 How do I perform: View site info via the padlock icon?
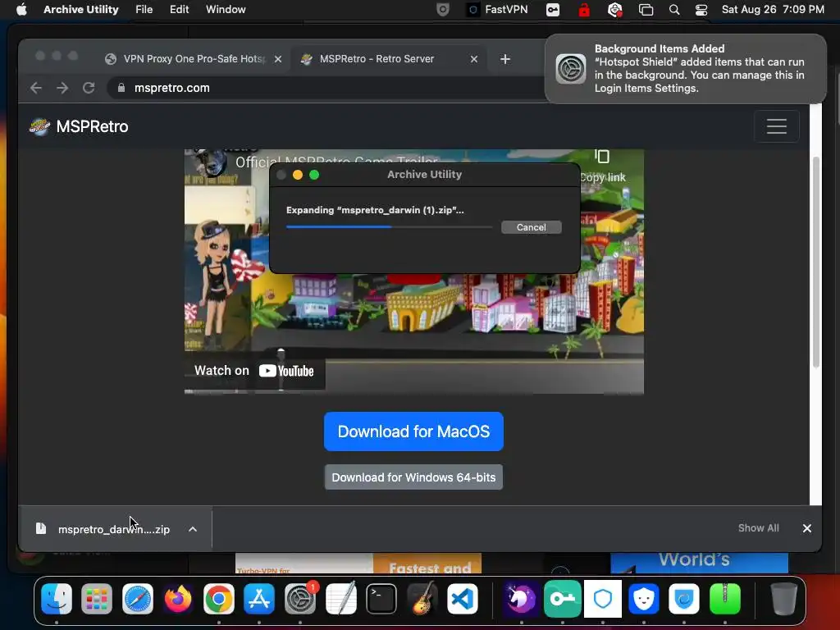point(121,88)
